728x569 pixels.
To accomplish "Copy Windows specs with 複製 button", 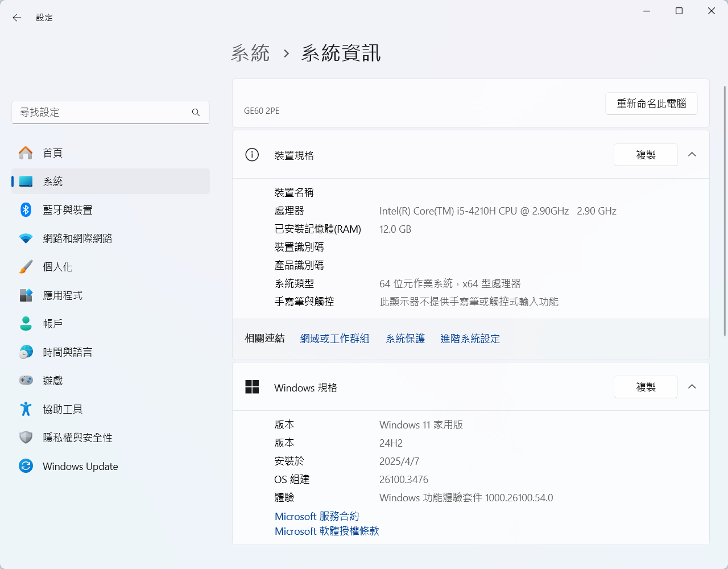I will 646,387.
